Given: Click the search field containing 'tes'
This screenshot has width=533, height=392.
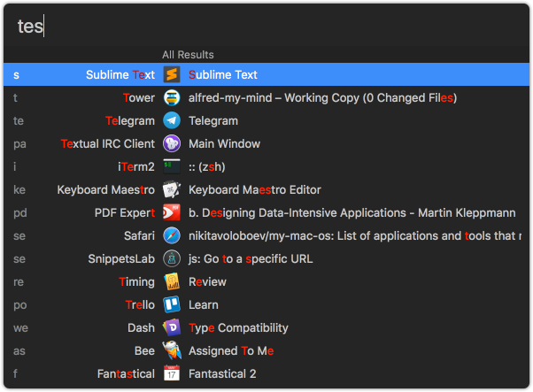Looking at the screenshot, I should [266, 26].
